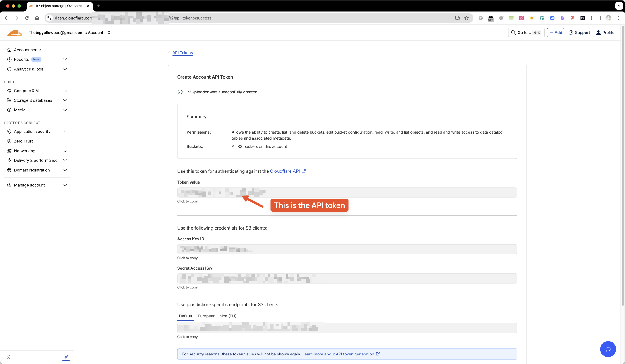
Task: Open the browser Extensions puzzle icon
Action: 593,18
